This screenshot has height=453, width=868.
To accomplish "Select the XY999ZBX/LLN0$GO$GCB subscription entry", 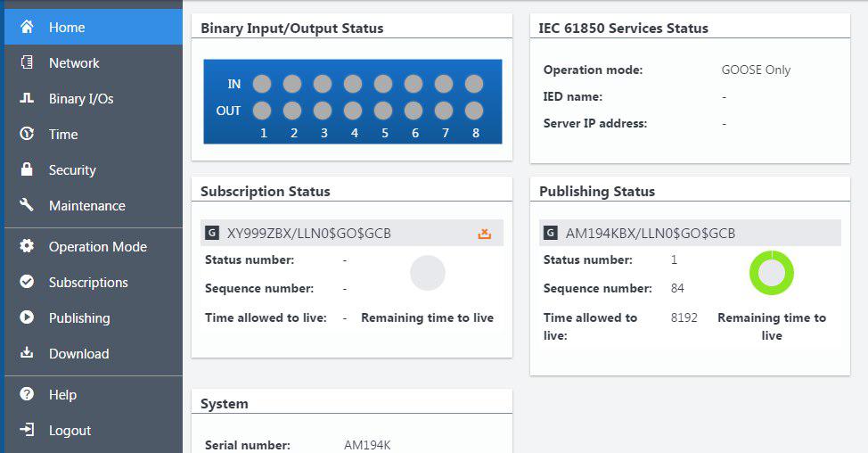I will (x=308, y=234).
